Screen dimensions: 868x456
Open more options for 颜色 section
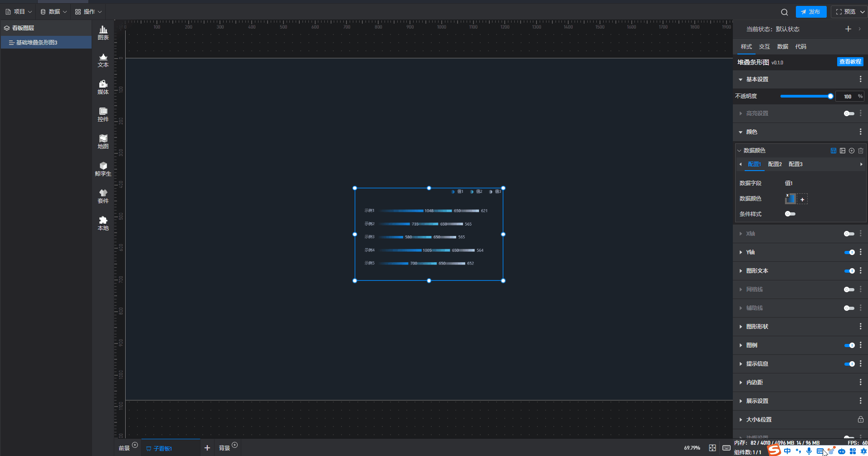pyautogui.click(x=860, y=132)
